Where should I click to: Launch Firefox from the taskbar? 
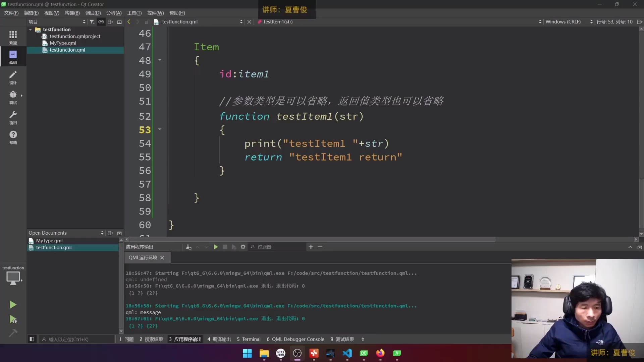[x=381, y=353]
